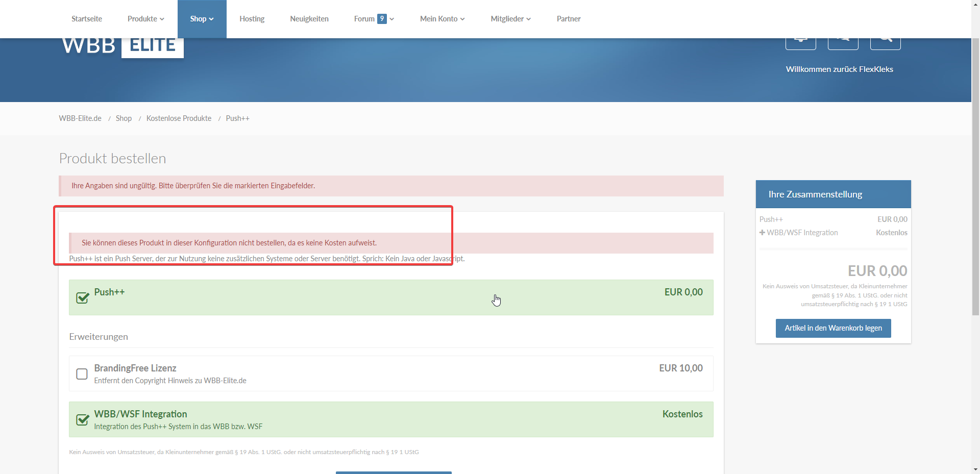Open the Neuigkeiten menu item
980x474 pixels.
(x=309, y=19)
